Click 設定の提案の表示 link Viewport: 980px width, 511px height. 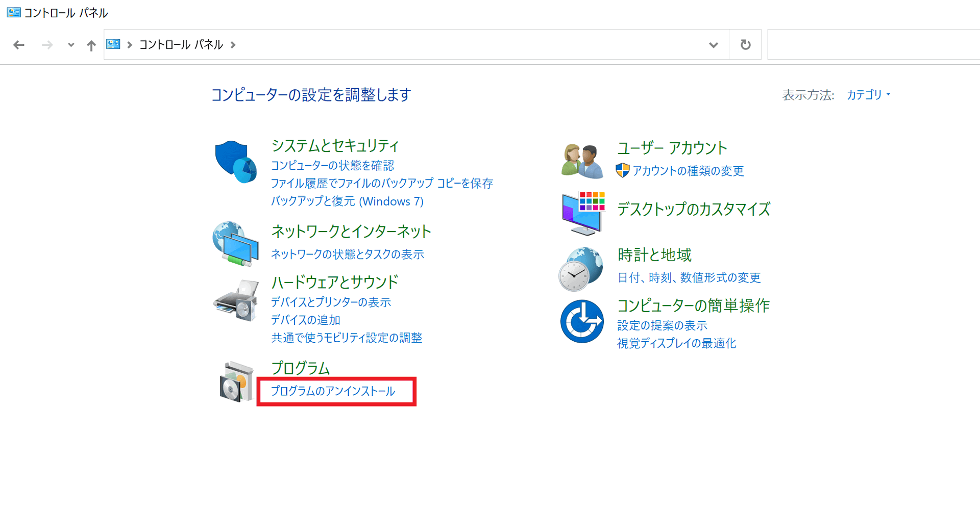point(663,325)
